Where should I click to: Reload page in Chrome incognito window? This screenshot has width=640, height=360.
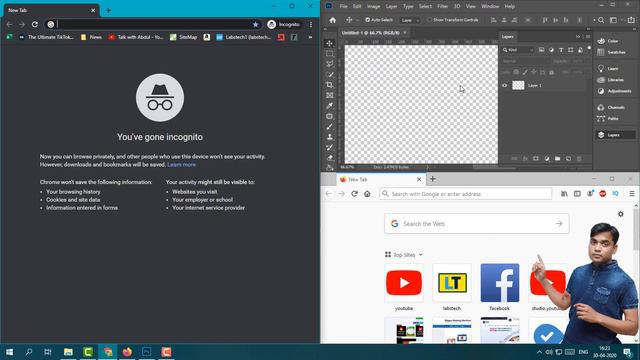tap(35, 24)
